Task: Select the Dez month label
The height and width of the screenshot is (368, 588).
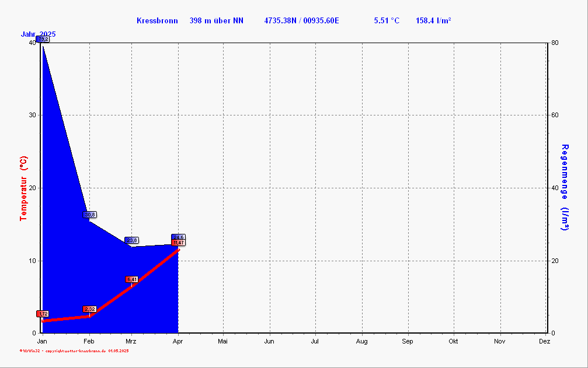Action: click(x=545, y=341)
